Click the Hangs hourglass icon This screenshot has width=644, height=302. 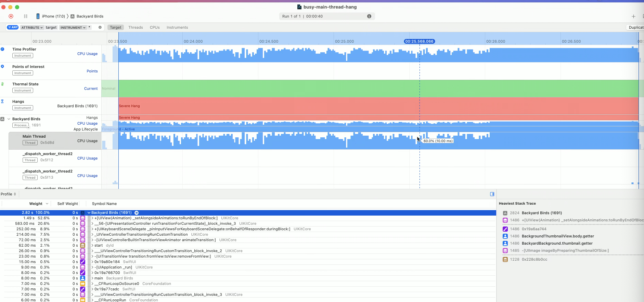[x=2, y=101]
